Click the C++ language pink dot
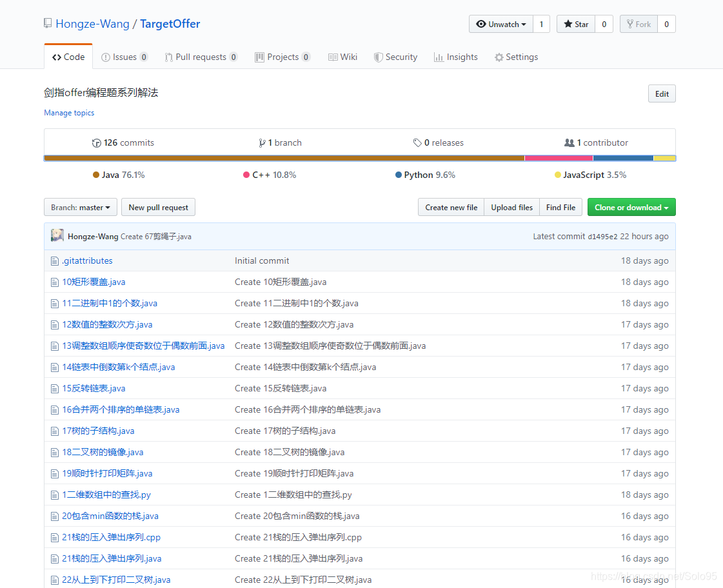The image size is (723, 588). coord(246,175)
